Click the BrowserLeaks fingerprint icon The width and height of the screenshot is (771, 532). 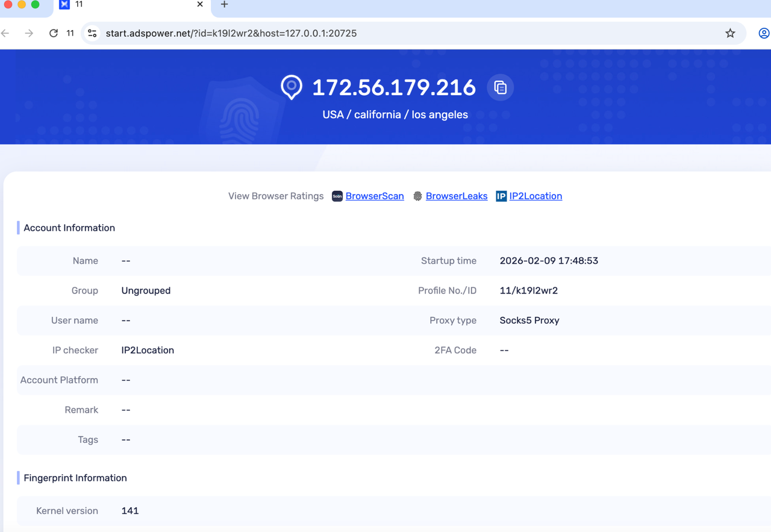tap(417, 196)
